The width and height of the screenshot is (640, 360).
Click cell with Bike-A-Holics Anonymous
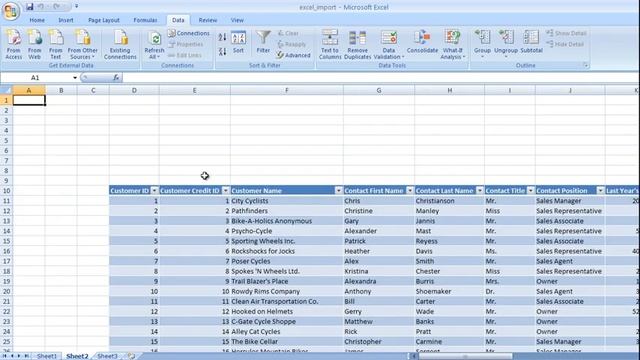point(287,221)
